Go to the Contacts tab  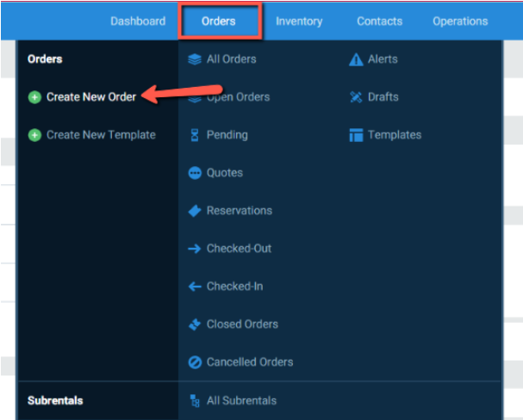point(380,22)
